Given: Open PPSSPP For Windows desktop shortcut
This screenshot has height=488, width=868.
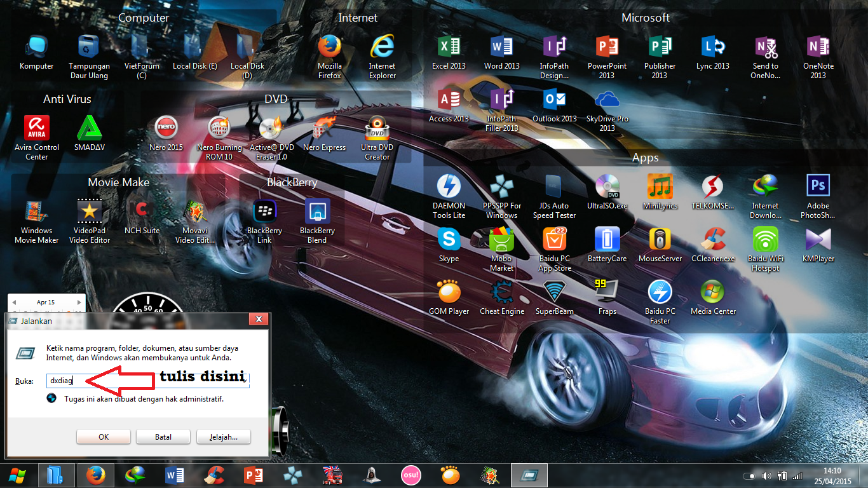Looking at the screenshot, I should (x=502, y=196).
